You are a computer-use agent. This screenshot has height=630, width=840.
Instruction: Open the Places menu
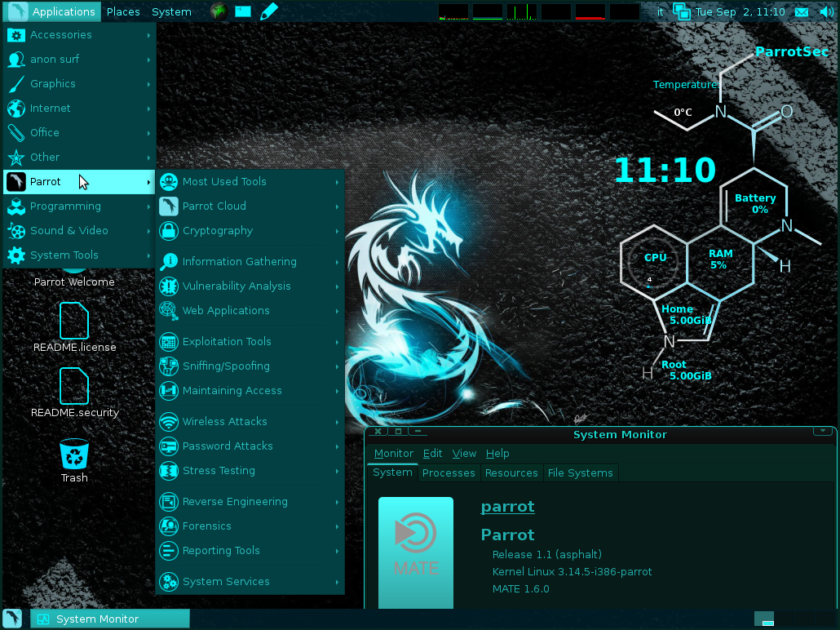123,11
